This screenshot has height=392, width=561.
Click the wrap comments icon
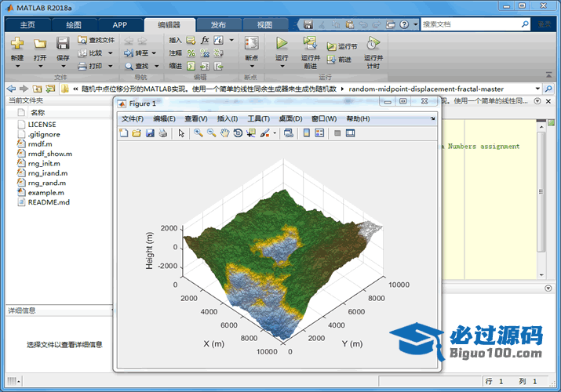218,53
